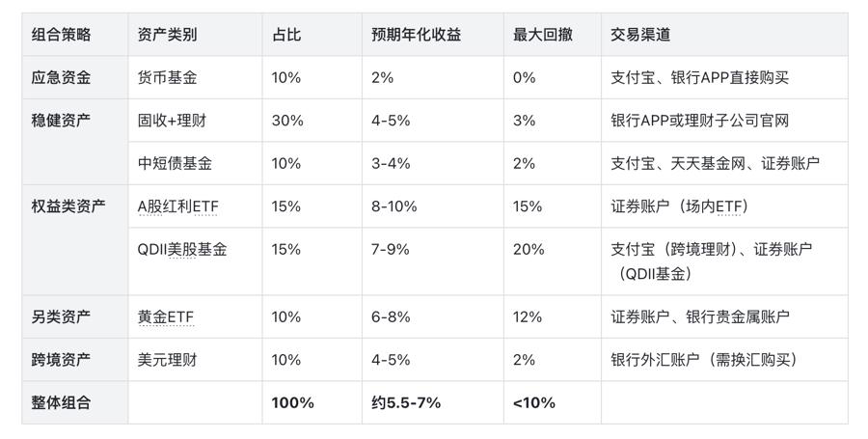The image size is (868, 439).
Task: Select the 约5.5-7% overall return cell
Action: (x=406, y=402)
